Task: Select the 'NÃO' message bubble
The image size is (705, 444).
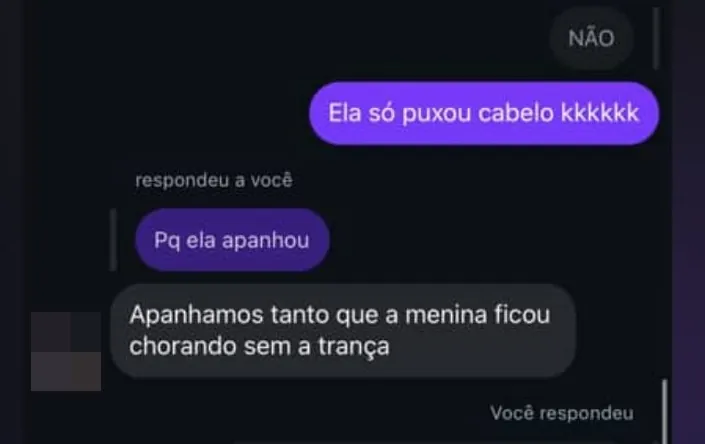Action: pyautogui.click(x=591, y=39)
